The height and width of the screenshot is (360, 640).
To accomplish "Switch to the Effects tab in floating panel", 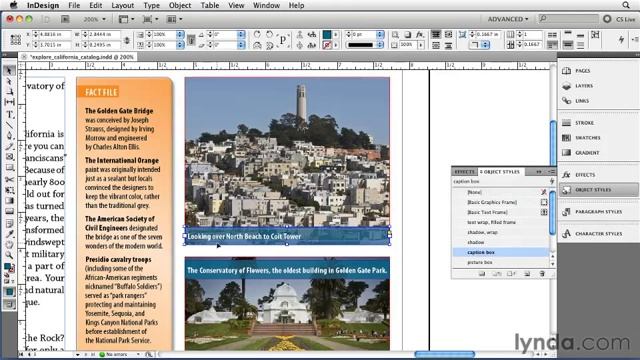I will [x=464, y=172].
